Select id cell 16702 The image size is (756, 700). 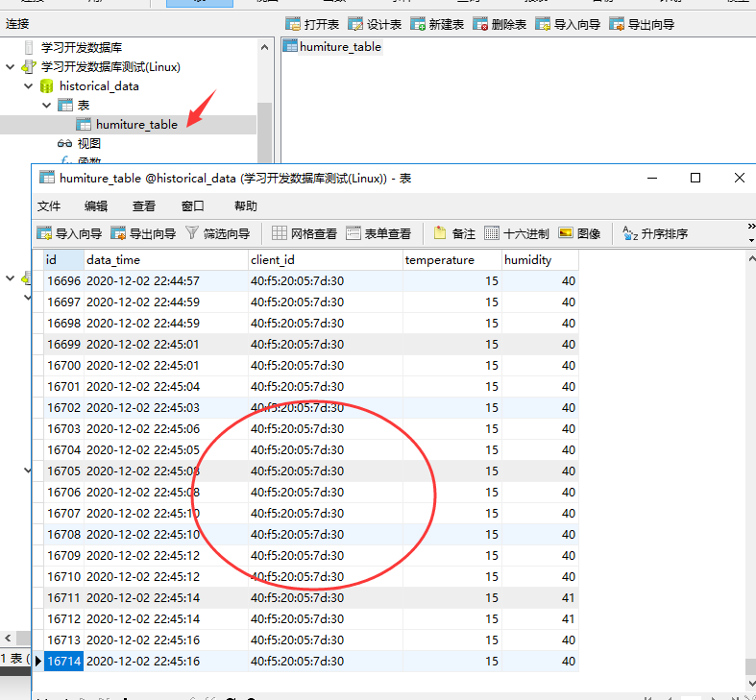tap(63, 407)
